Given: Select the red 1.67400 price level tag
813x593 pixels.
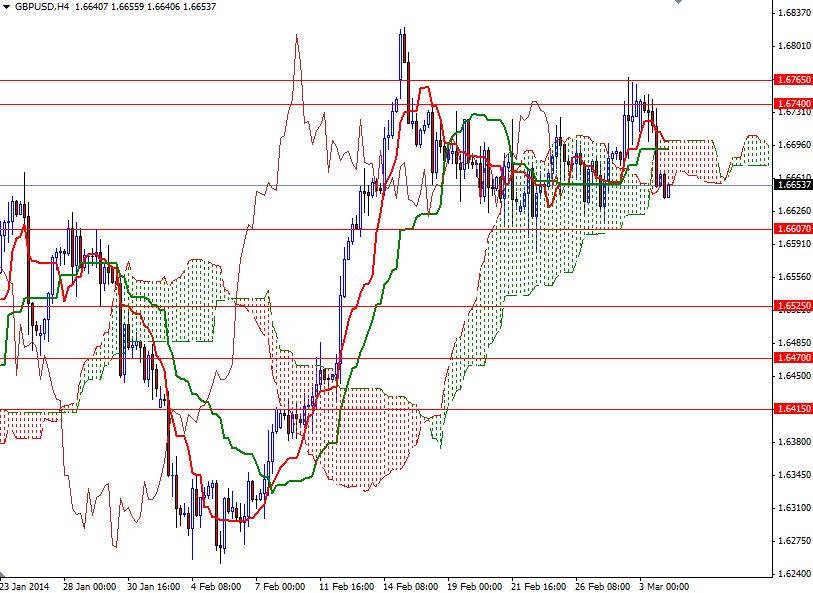Looking at the screenshot, I should tap(789, 104).
